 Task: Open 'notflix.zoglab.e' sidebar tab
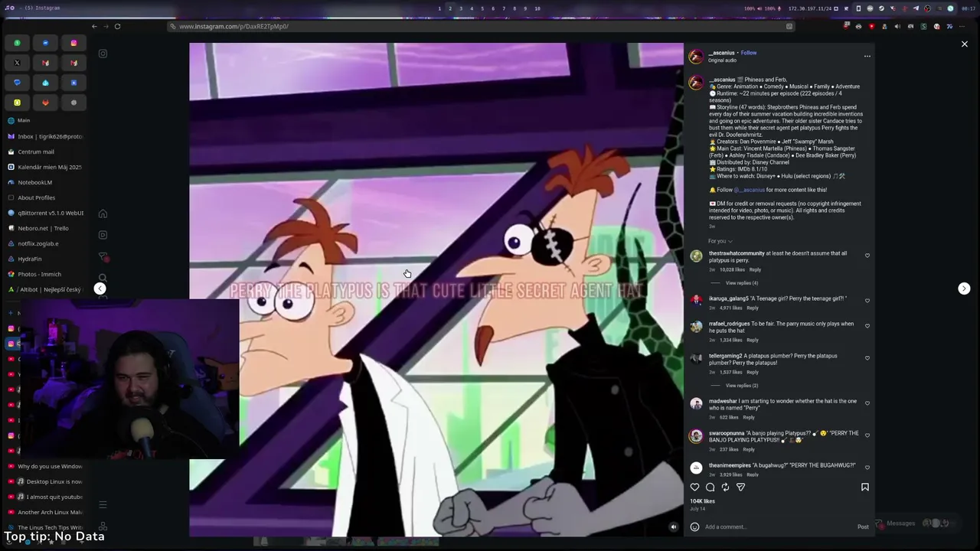(46, 243)
